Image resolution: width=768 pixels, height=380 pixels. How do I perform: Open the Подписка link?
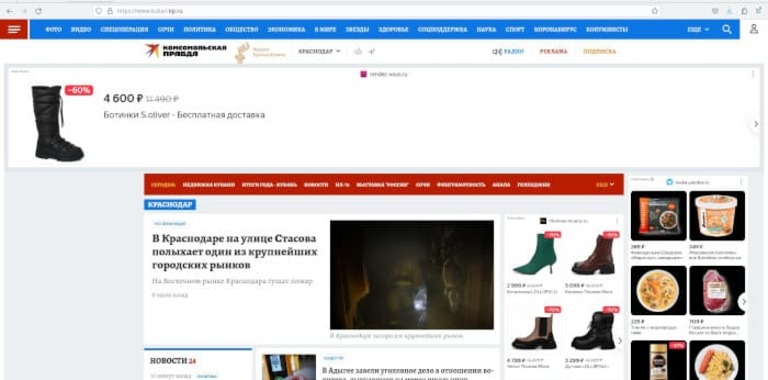(600, 51)
